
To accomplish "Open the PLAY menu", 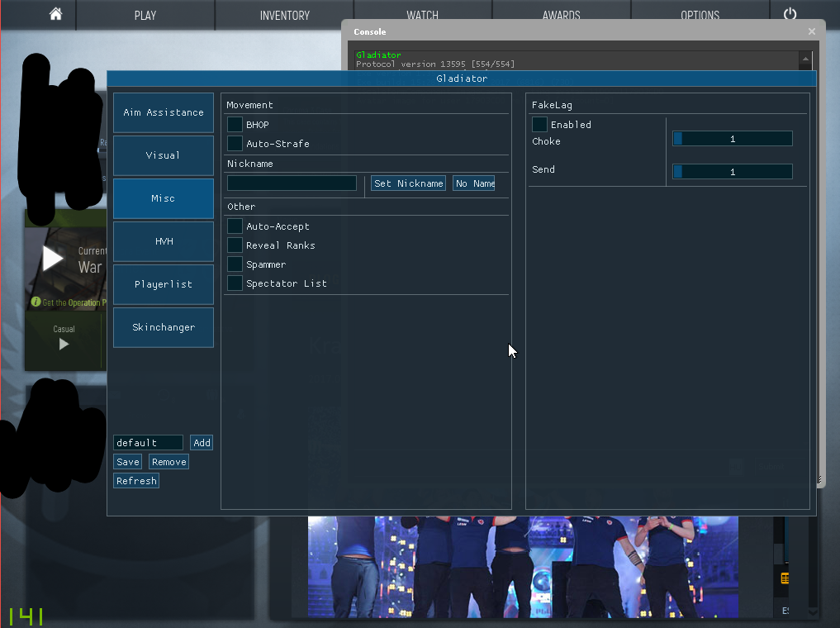I will click(145, 15).
